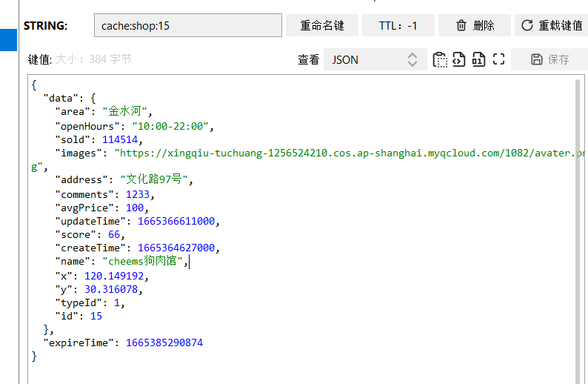This screenshot has height=384, width=588.
Task: Delete the key with the trash button
Action: (x=475, y=25)
